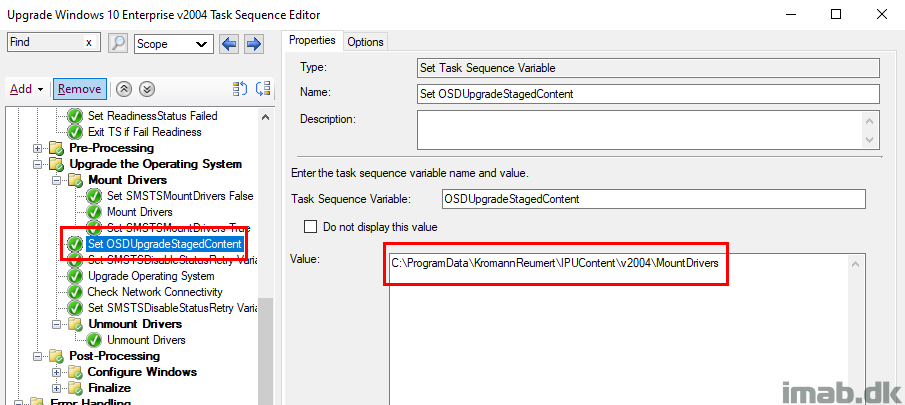Close the Task Sequence Editor window
Viewport: 905px width, 405px height.
(881, 15)
